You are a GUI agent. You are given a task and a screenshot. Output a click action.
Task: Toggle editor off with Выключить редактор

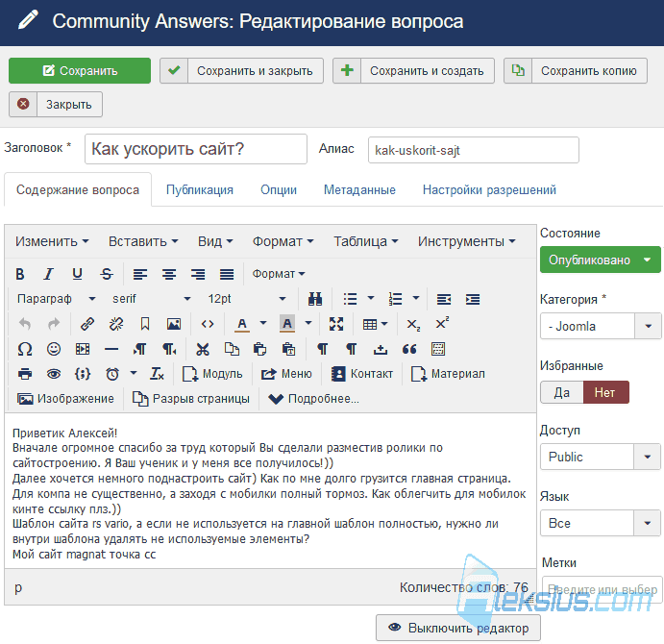(458, 628)
